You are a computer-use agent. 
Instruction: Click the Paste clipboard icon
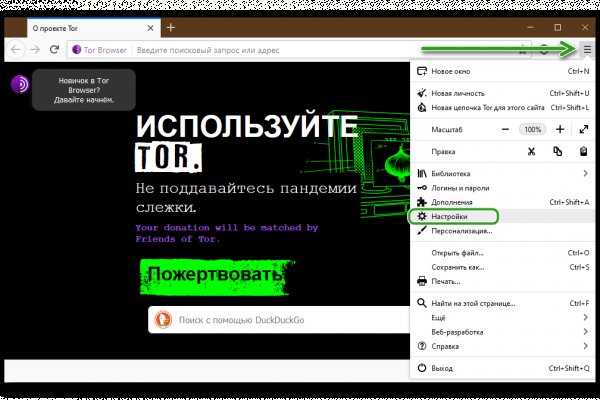(x=583, y=151)
